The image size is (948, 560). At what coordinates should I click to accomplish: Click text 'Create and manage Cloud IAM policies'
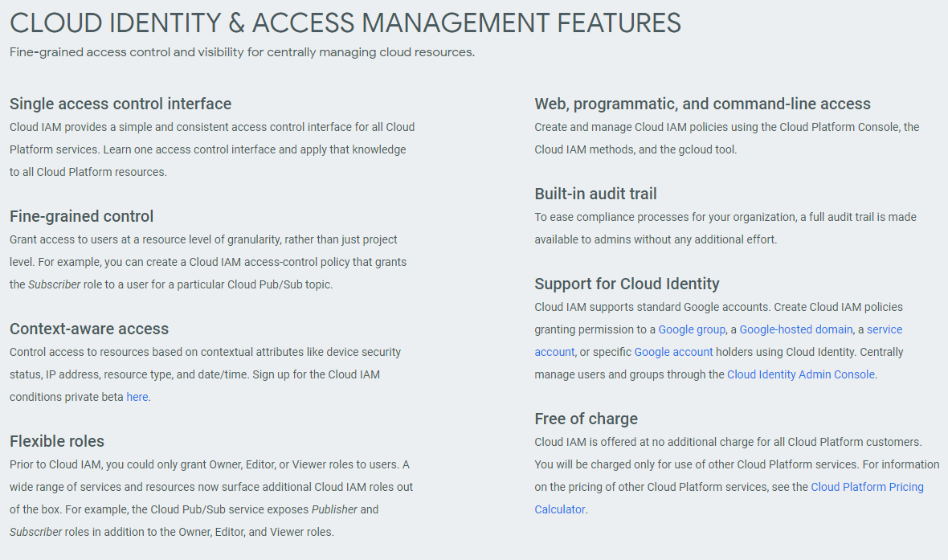point(633,127)
